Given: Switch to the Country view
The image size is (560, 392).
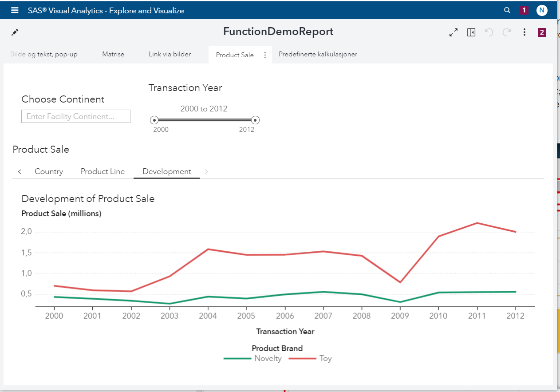Looking at the screenshot, I should click(x=49, y=171).
